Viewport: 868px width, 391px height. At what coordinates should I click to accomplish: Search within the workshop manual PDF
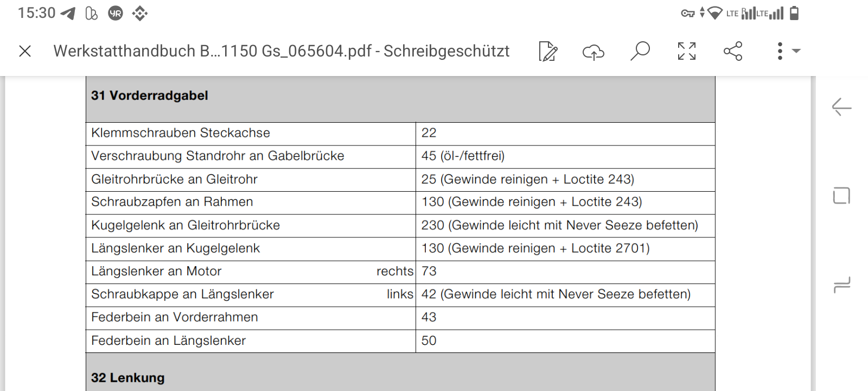640,51
